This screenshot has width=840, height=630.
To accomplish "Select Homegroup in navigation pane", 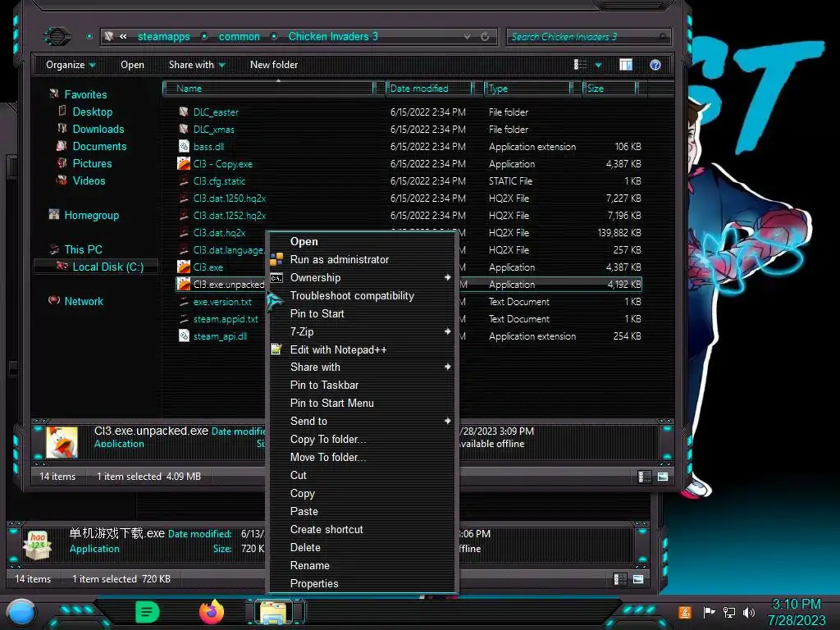I will click(x=92, y=216).
